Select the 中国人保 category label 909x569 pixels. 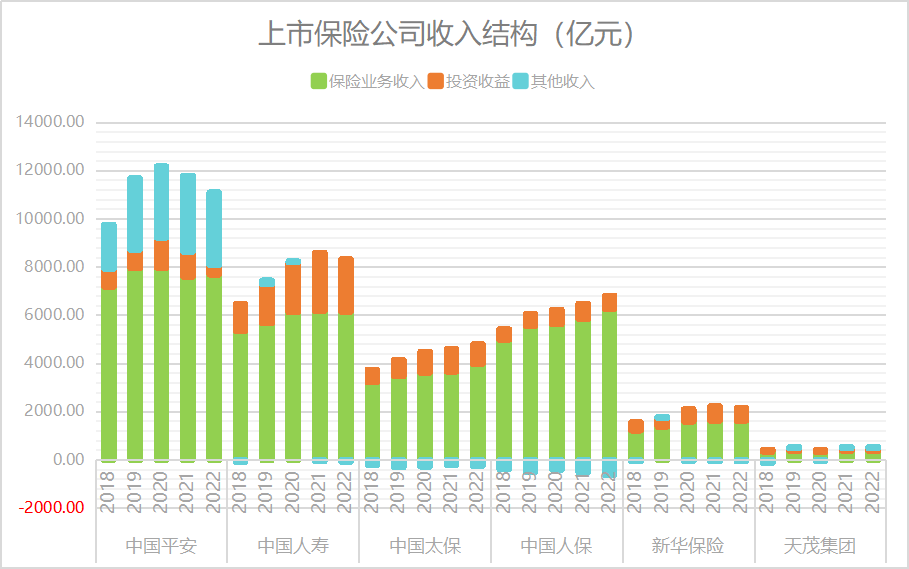[x=557, y=546]
